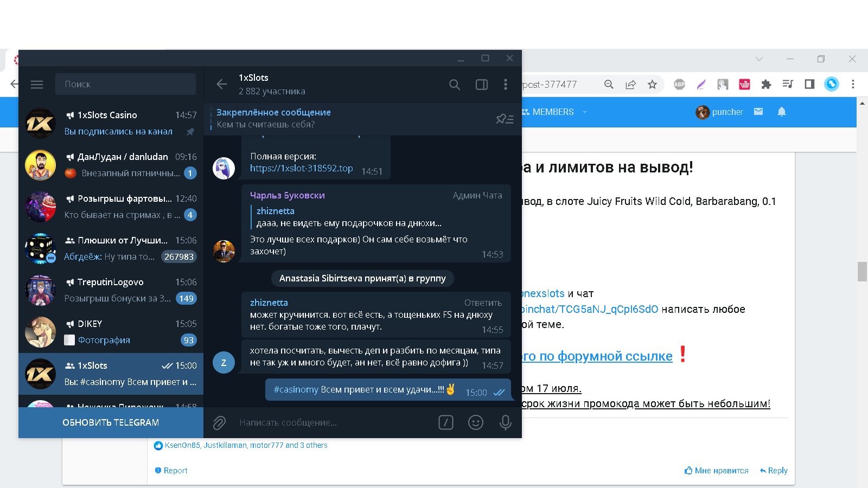The image size is (868, 488).
Task: Toggle Telegram right info panel icon
Action: (482, 85)
